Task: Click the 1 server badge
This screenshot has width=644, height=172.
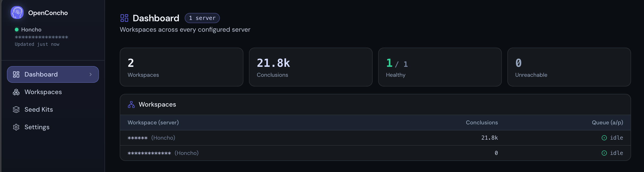Action: coord(202,18)
